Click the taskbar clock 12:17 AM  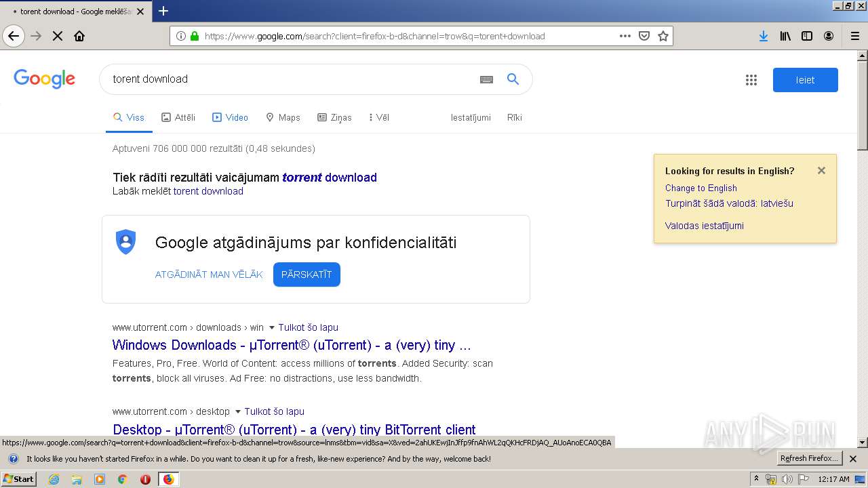(x=833, y=479)
